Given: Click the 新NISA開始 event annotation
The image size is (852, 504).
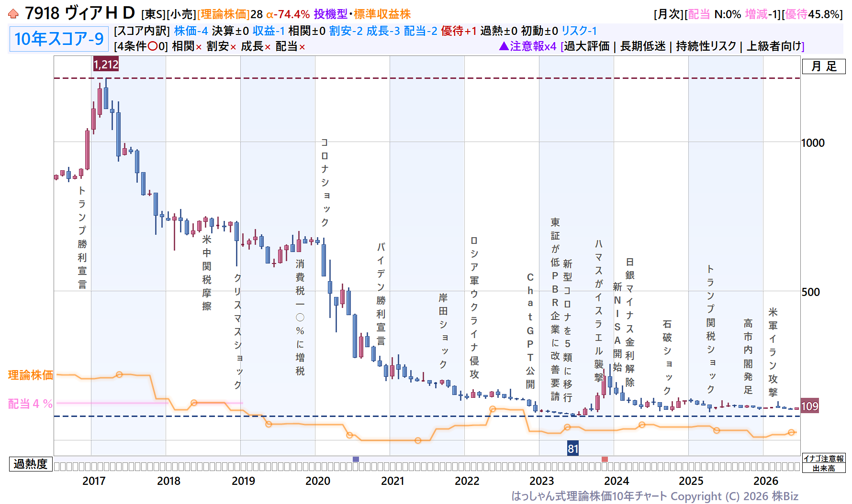Looking at the screenshot, I should [x=617, y=327].
